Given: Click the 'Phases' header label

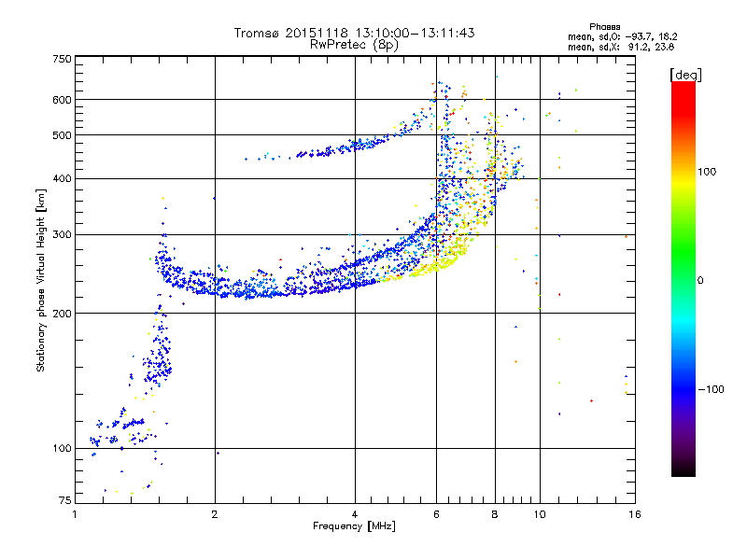Looking at the screenshot, I should [x=604, y=27].
